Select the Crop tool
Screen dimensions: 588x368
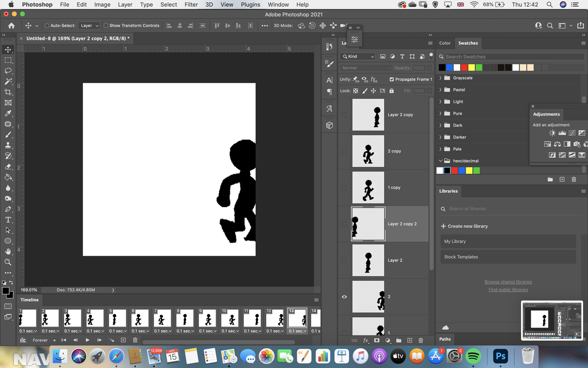[x=8, y=92]
